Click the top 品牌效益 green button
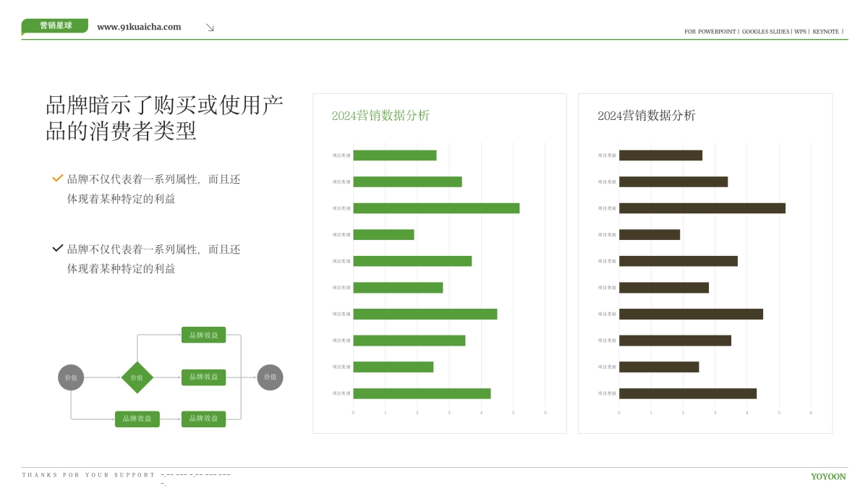Viewport: 868px width, 488px height. click(x=203, y=335)
